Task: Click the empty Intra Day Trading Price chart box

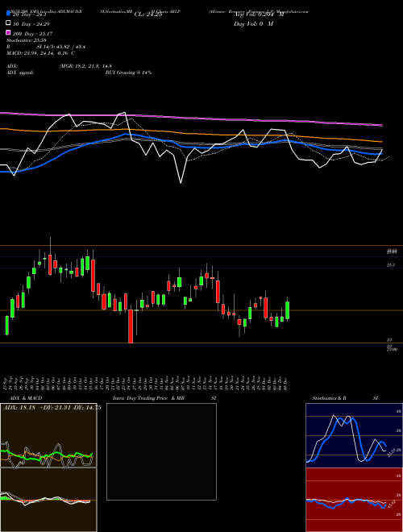Action: coord(161,451)
